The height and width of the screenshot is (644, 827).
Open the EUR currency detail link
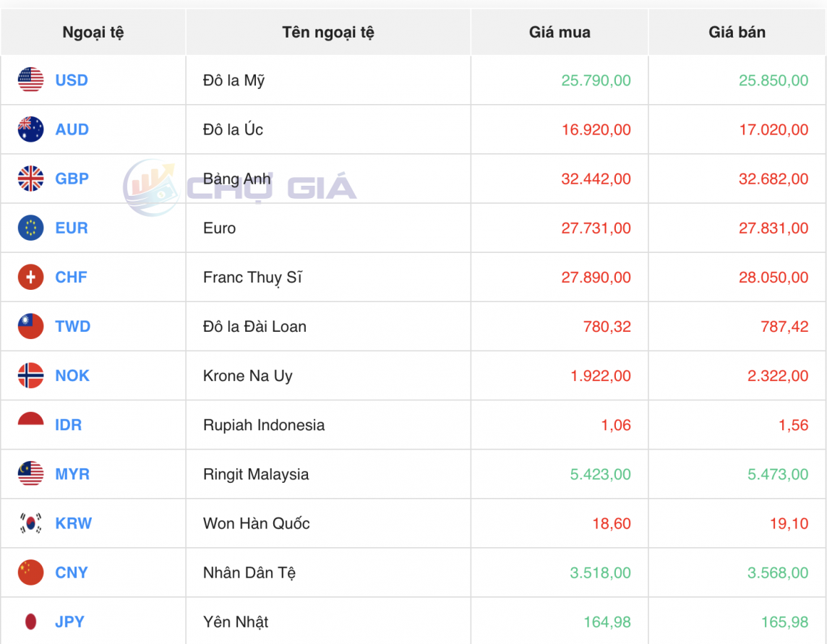pos(70,228)
